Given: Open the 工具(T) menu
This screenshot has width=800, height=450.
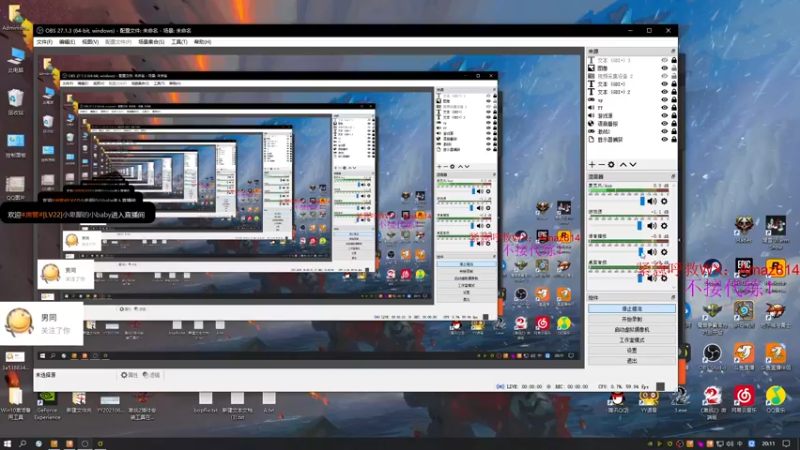Looking at the screenshot, I should [179, 42].
